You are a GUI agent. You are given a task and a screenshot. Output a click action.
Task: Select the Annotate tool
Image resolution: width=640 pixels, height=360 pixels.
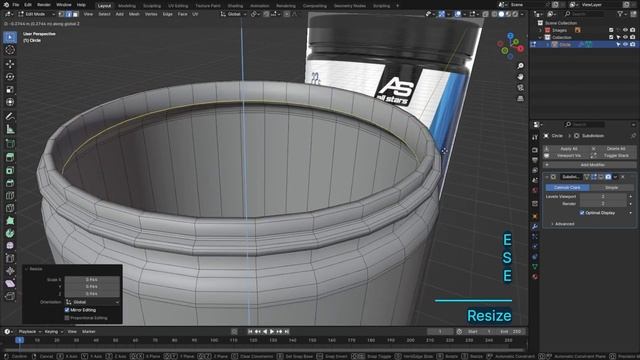[10, 116]
